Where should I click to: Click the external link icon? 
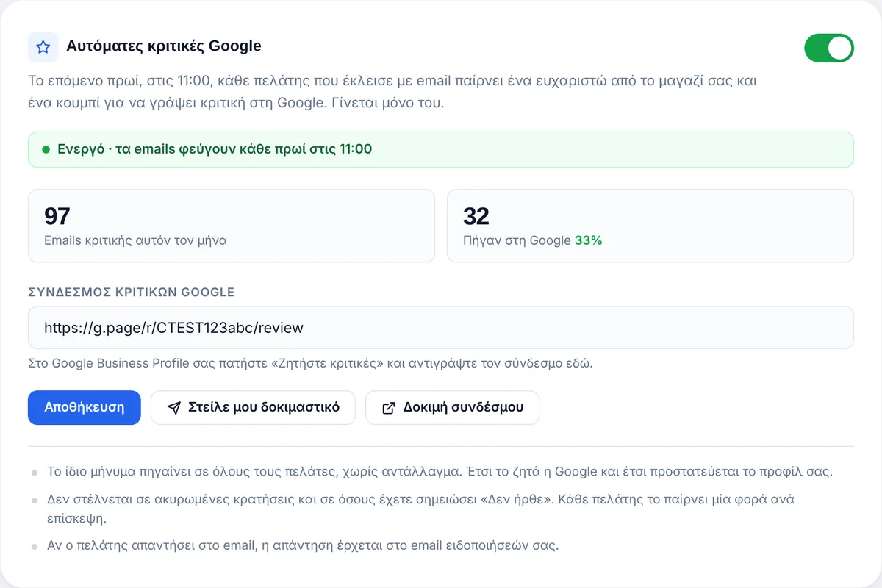pos(389,408)
